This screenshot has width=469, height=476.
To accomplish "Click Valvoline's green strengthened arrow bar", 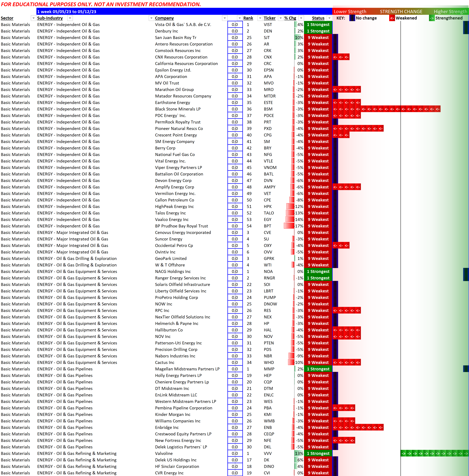I will [x=435, y=453].
